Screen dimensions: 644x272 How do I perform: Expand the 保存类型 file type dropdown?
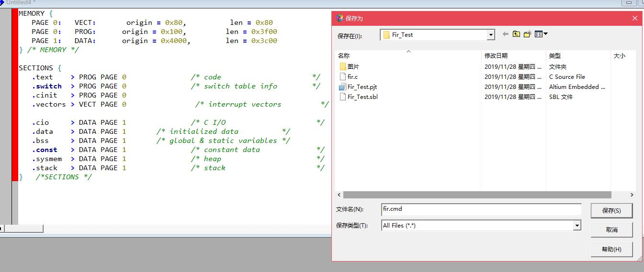pos(577,226)
